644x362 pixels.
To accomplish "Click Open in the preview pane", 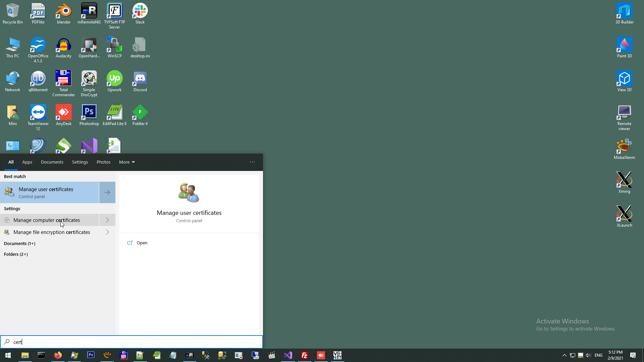I will point(142,243).
